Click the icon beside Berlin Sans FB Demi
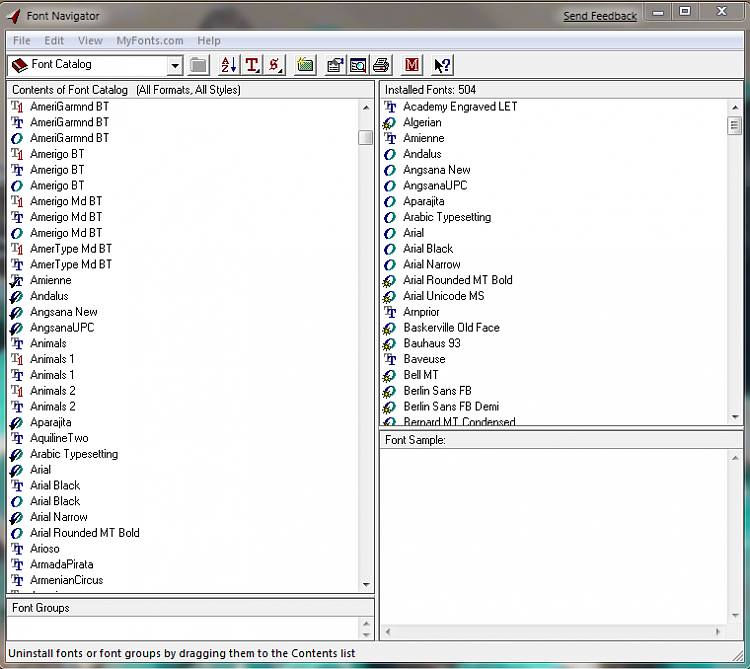This screenshot has width=750, height=669. (389, 407)
